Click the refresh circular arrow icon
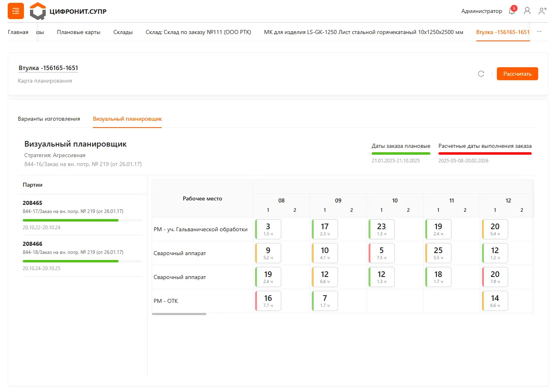This screenshot has height=392, width=554. 481,74
